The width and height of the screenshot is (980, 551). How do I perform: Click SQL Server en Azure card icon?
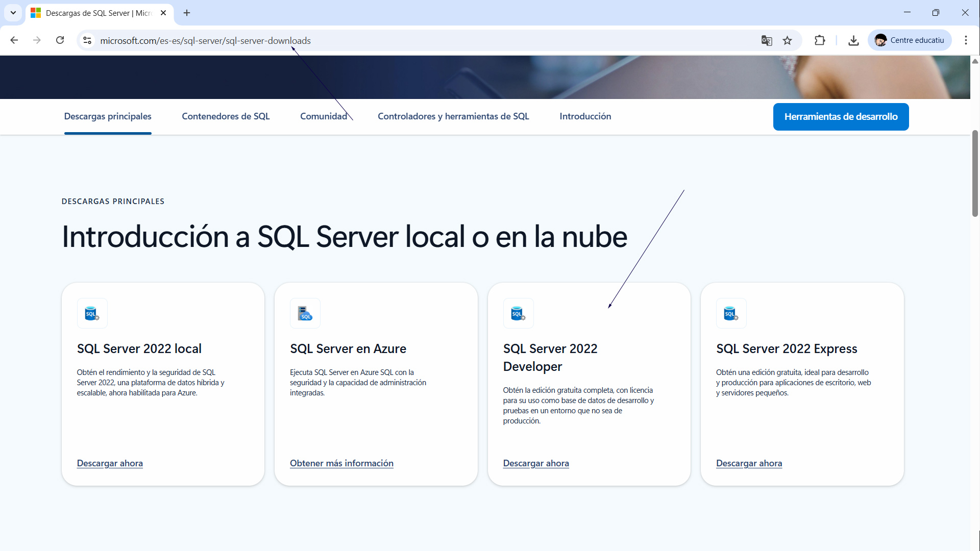[305, 313]
